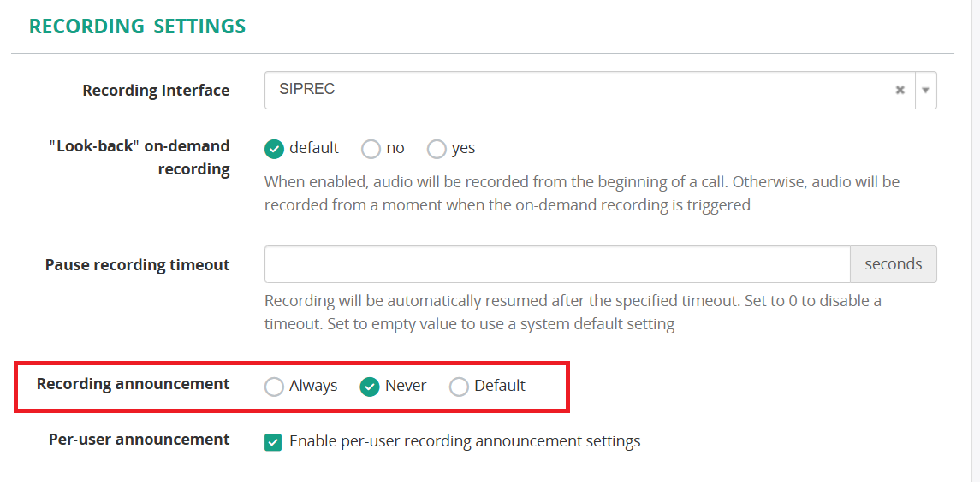Click the "seconds" unit addon
The width and height of the screenshot is (980, 484).
click(893, 264)
